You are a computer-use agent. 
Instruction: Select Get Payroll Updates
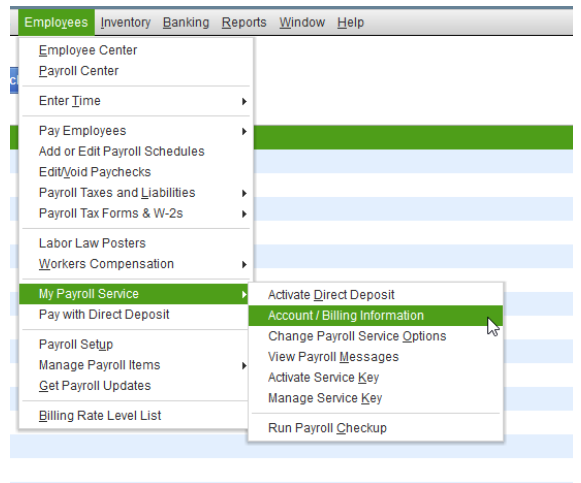tap(133, 386)
